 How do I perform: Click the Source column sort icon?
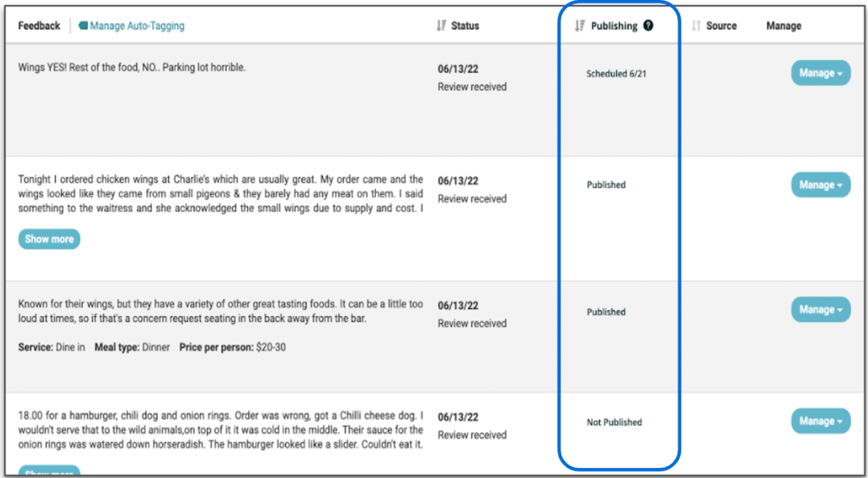click(695, 26)
